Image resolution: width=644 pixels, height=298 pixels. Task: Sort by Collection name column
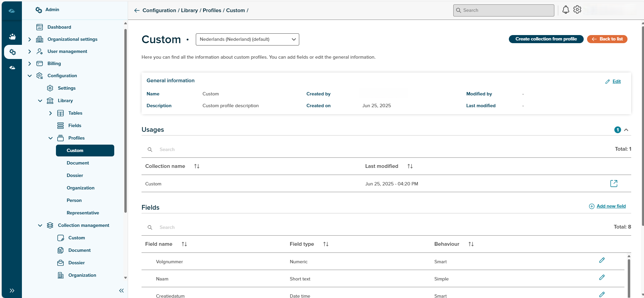point(197,166)
